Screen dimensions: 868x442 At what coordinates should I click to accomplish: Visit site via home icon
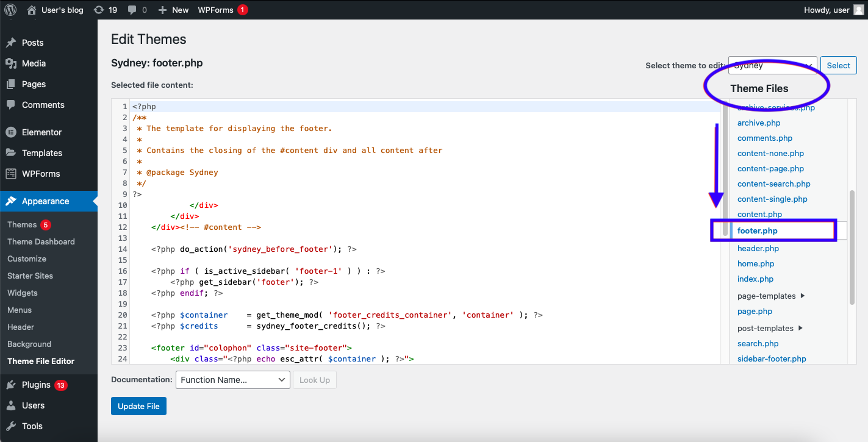(x=32, y=10)
